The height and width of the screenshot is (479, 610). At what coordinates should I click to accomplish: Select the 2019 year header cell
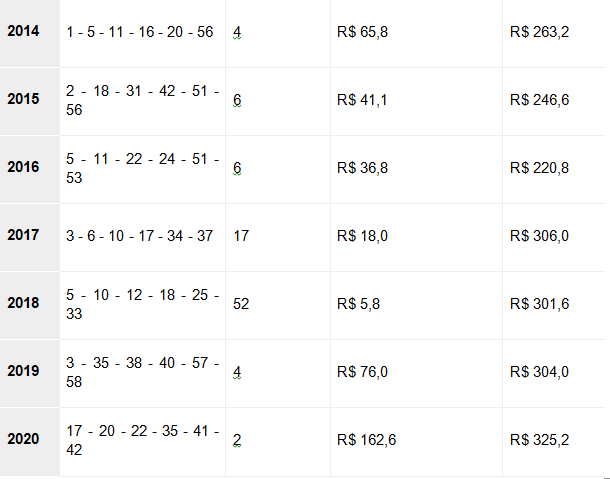30,374
